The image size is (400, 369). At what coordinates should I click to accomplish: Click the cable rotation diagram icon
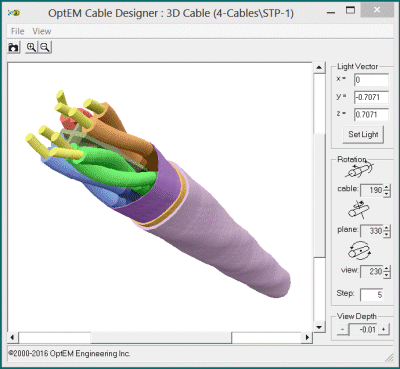point(359,170)
